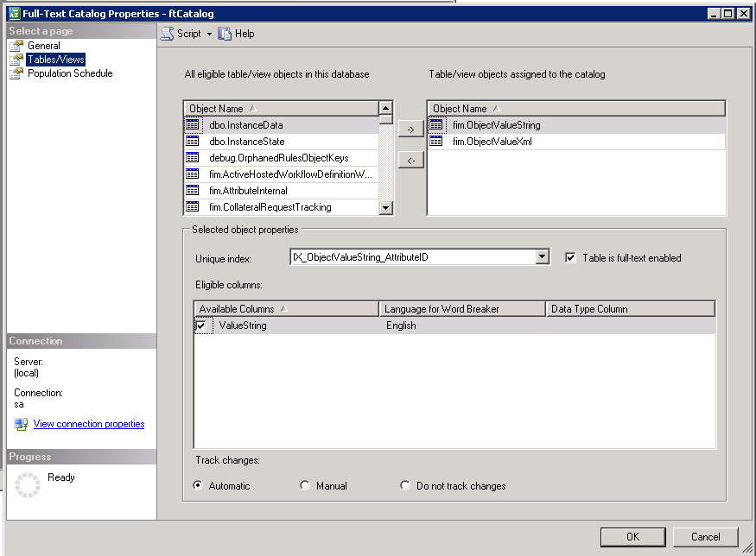The height and width of the screenshot is (556, 756).
Task: Click the Help toolbar button
Action: (236, 34)
